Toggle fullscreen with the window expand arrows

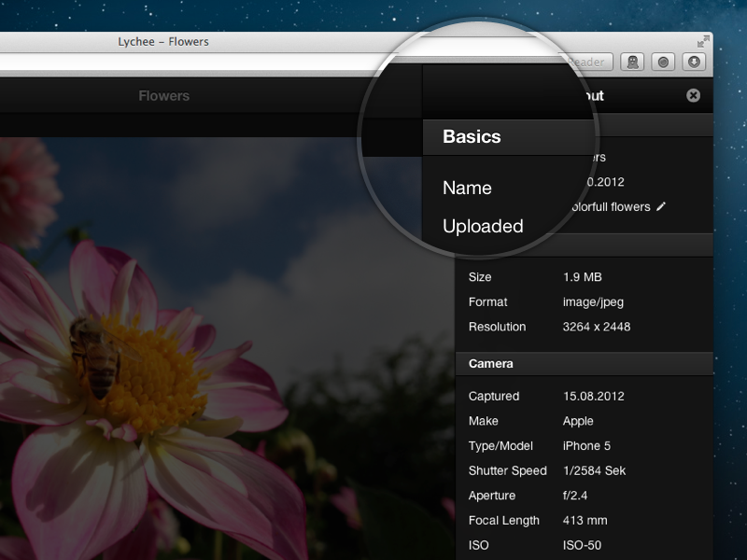click(x=703, y=42)
